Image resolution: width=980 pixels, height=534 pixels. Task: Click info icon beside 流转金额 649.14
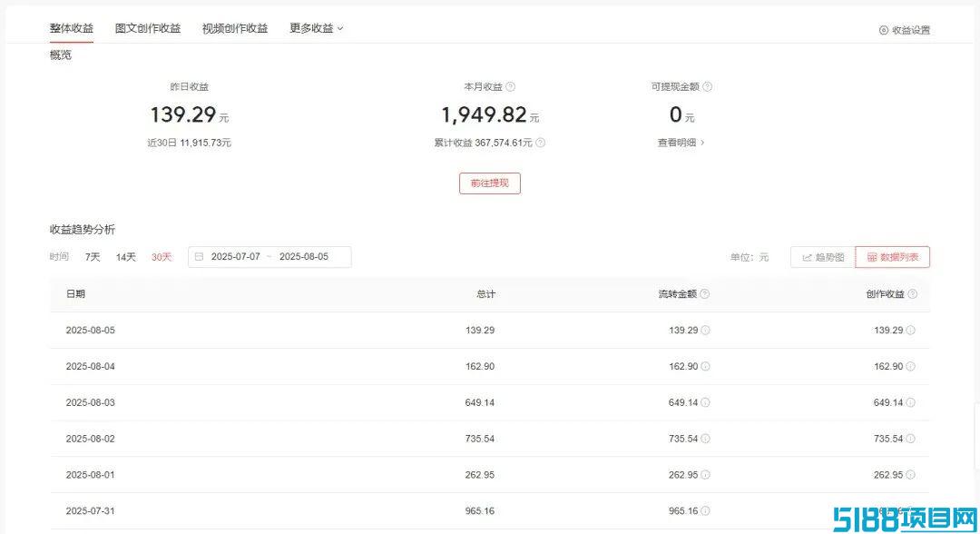[706, 402]
